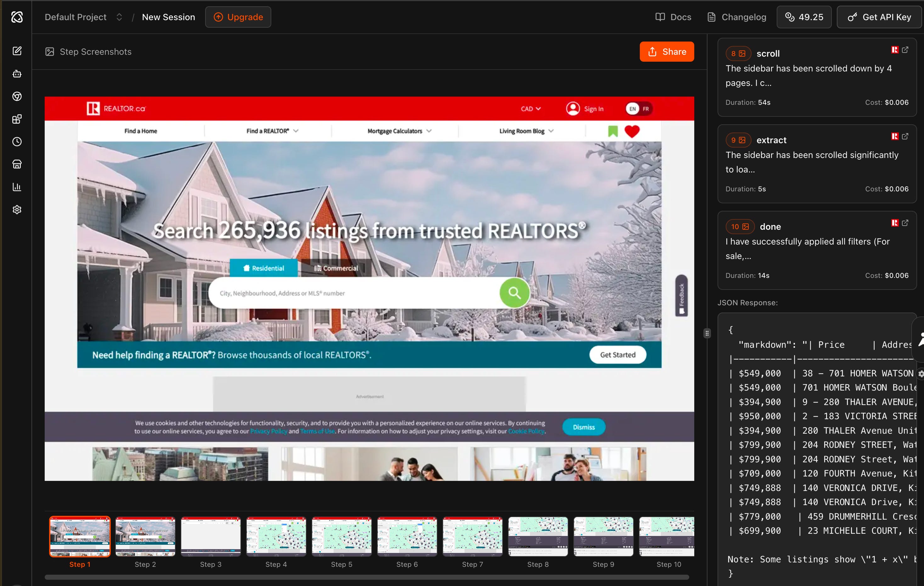Image resolution: width=924 pixels, height=586 pixels.
Task: Click the marketplace store icon in sidebar
Action: coord(17,164)
